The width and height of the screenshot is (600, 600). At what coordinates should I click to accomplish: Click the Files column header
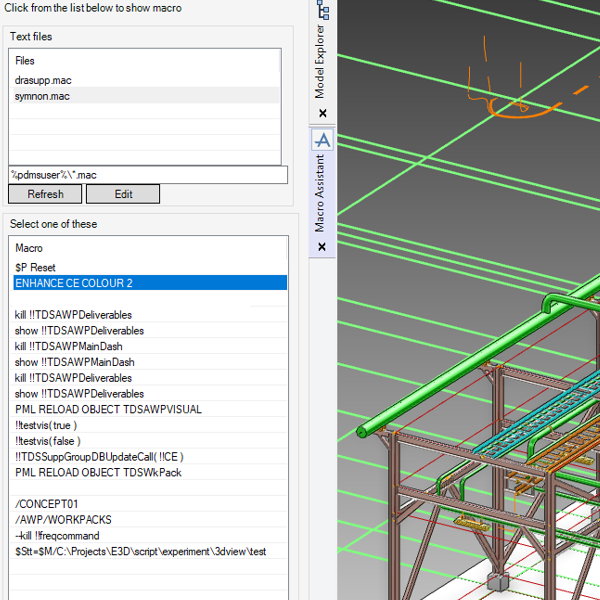tap(145, 60)
